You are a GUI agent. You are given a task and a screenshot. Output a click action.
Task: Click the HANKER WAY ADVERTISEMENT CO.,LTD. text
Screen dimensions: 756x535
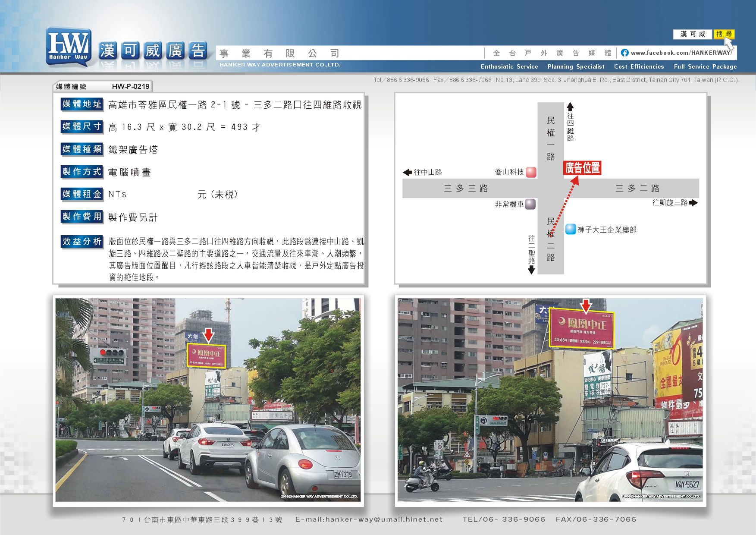(280, 65)
